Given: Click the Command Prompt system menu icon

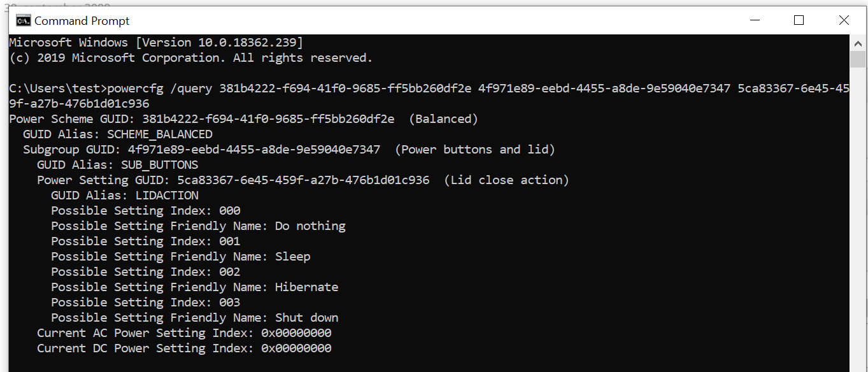Looking at the screenshot, I should tap(23, 20).
